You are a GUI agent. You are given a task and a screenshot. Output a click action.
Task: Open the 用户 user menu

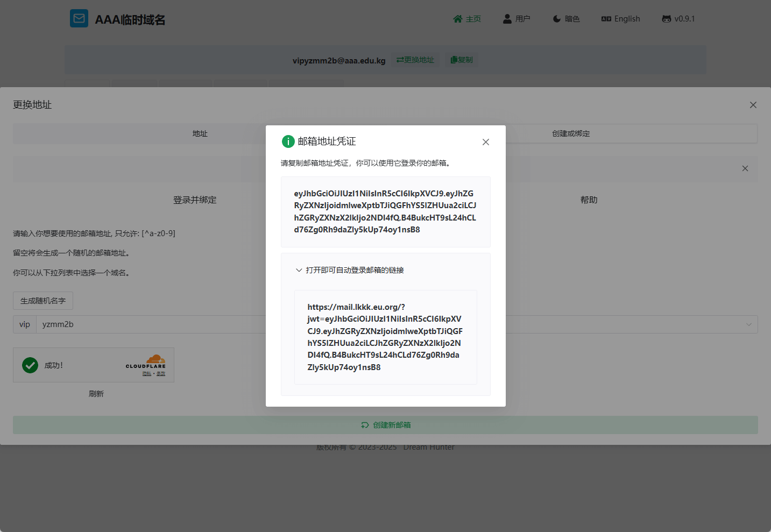pyautogui.click(x=517, y=19)
